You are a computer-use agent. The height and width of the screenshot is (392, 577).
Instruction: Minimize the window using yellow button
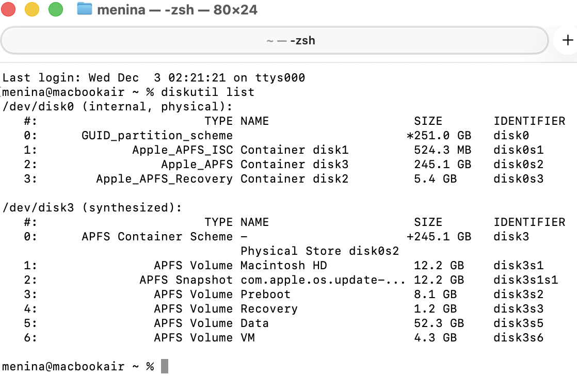tap(32, 9)
